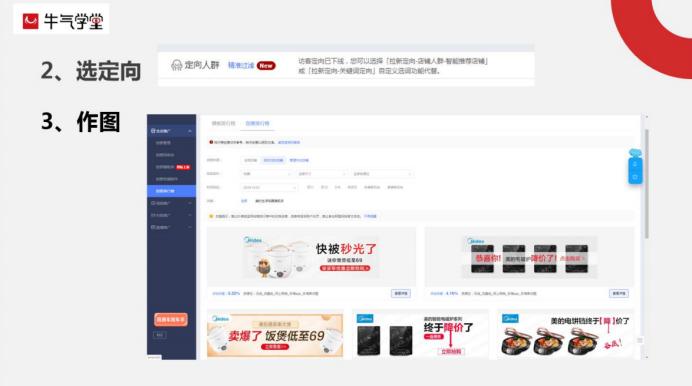Click the icon of the top sidebar group
This screenshot has height=386, width=692.
point(153,131)
